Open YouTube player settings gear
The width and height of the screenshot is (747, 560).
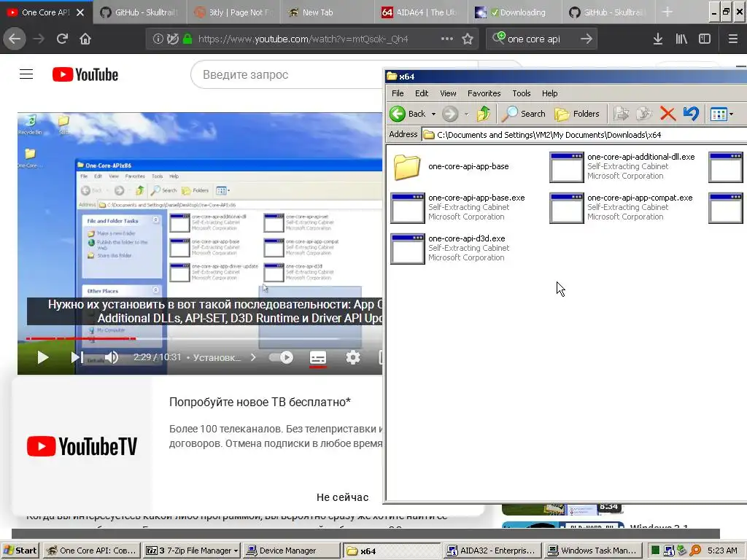[352, 357]
